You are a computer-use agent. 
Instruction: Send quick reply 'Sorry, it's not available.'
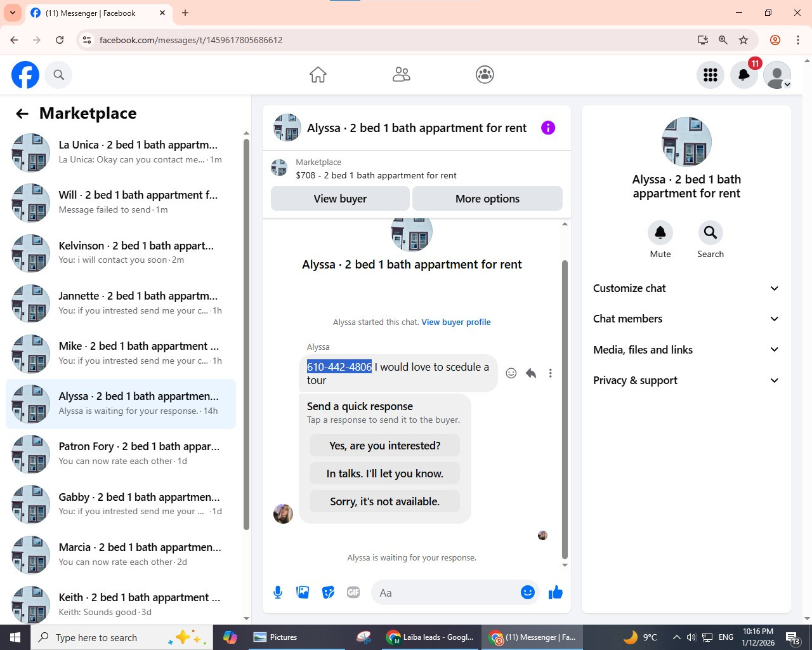[x=384, y=501]
